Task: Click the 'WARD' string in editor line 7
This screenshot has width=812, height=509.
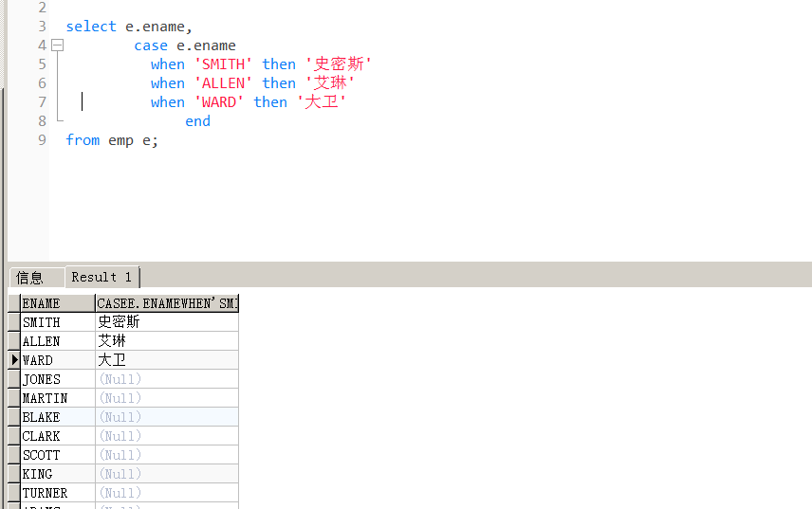Action: pos(219,102)
